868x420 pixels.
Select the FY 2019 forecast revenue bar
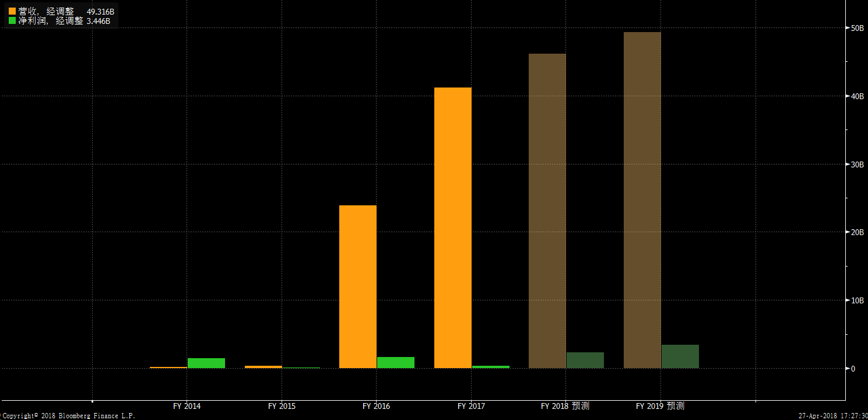pos(642,200)
